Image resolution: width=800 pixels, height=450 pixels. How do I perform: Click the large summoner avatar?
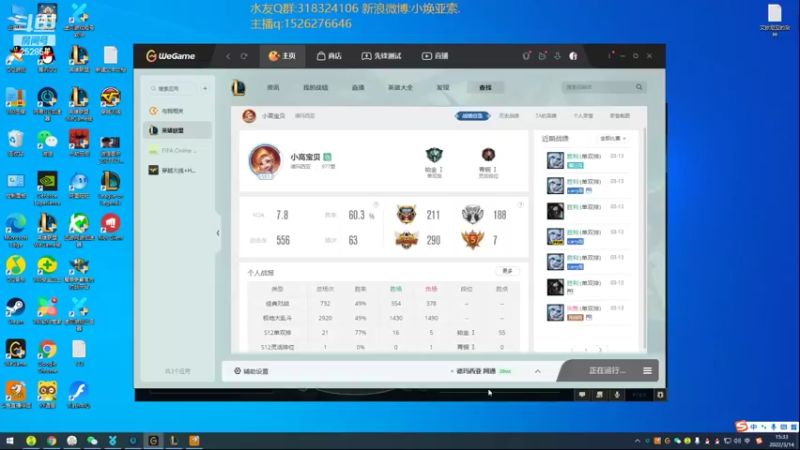265,161
